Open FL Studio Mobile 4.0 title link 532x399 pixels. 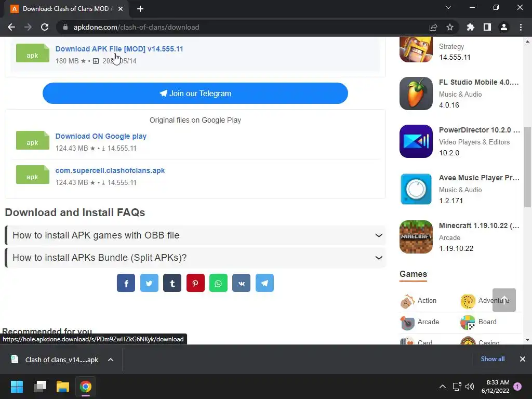478,82
